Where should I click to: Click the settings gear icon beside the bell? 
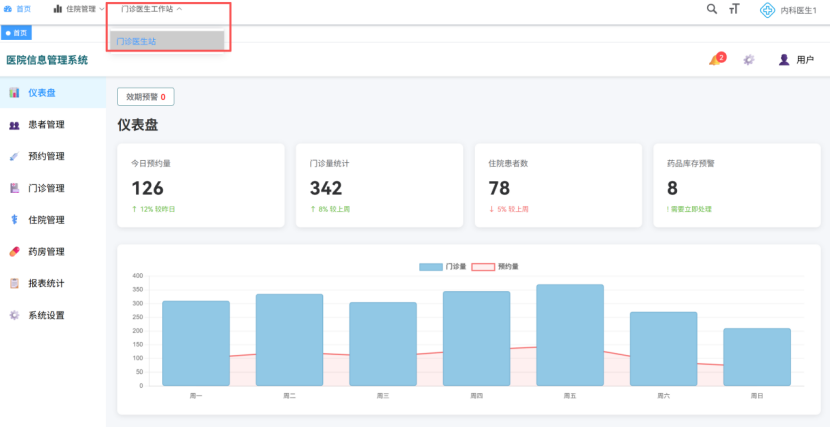[x=748, y=60]
